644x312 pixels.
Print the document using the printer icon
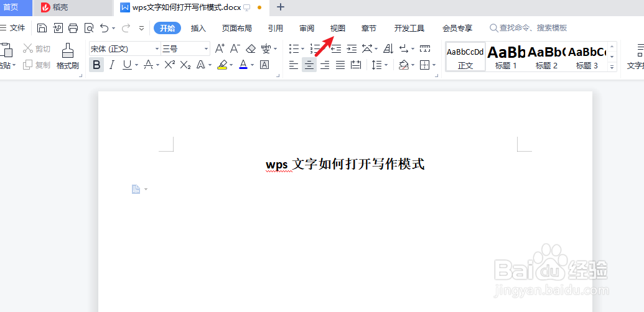73,28
